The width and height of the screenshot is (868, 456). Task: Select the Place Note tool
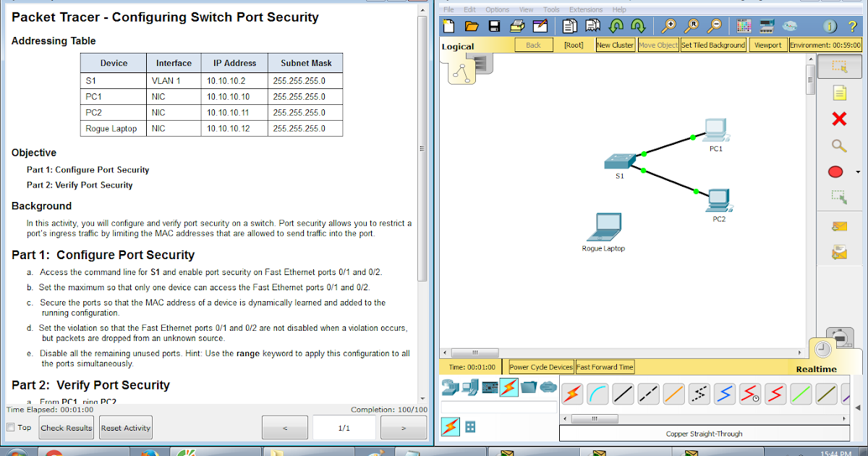(839, 93)
